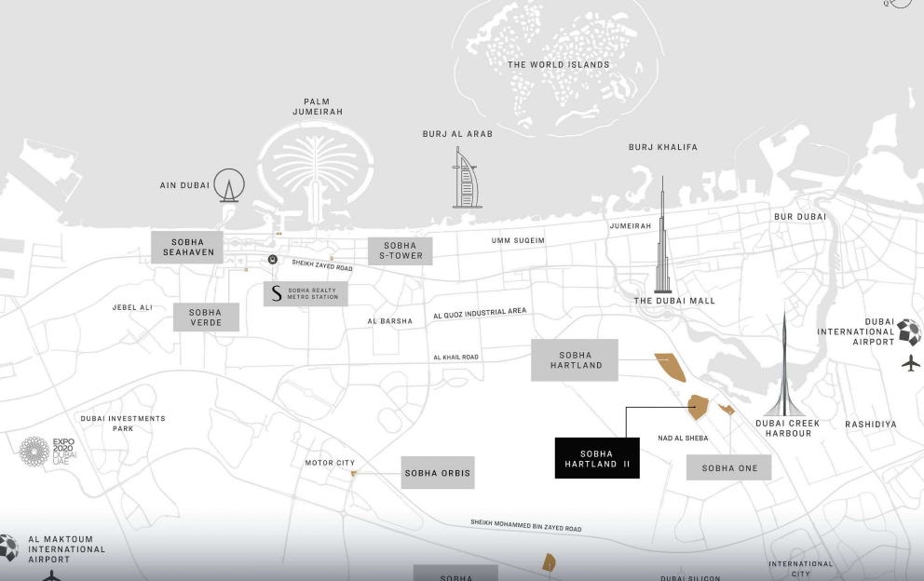The image size is (924, 581).
Task: Click the Motor City text label
Action: [330, 463]
